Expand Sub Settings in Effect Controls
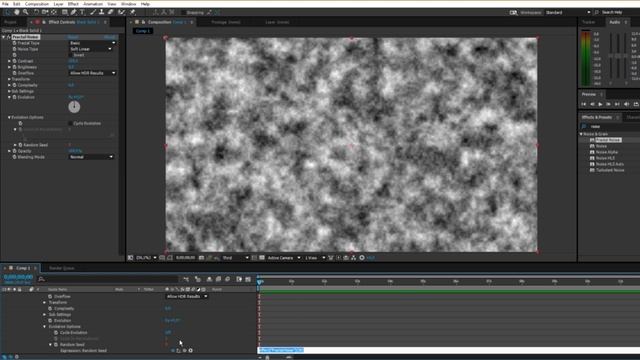The height and width of the screenshot is (360, 640). [9, 91]
